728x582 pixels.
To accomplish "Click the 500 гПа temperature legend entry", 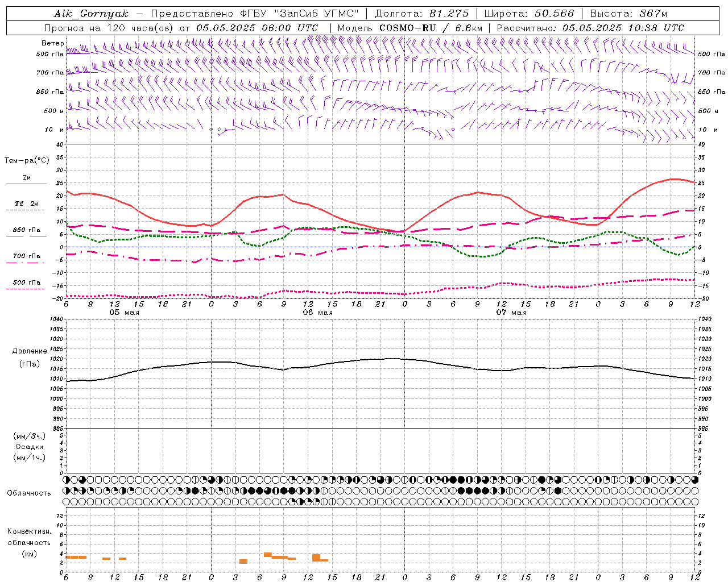I will point(26,282).
